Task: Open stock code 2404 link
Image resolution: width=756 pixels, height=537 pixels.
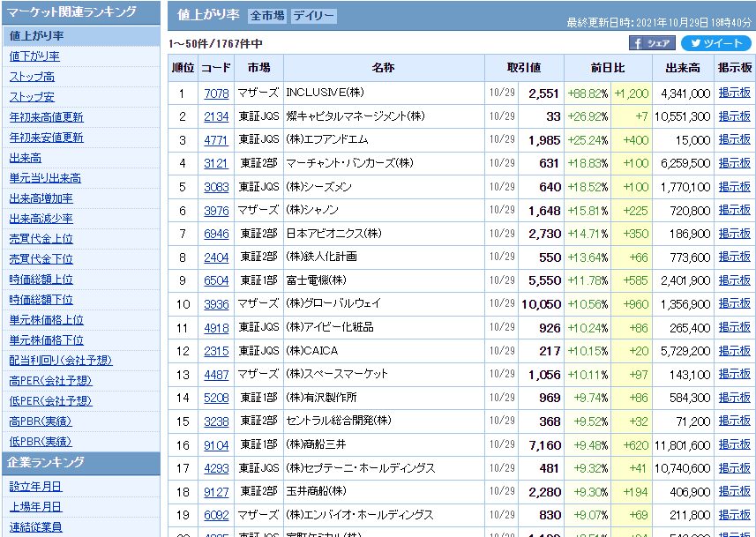Action: [x=216, y=257]
